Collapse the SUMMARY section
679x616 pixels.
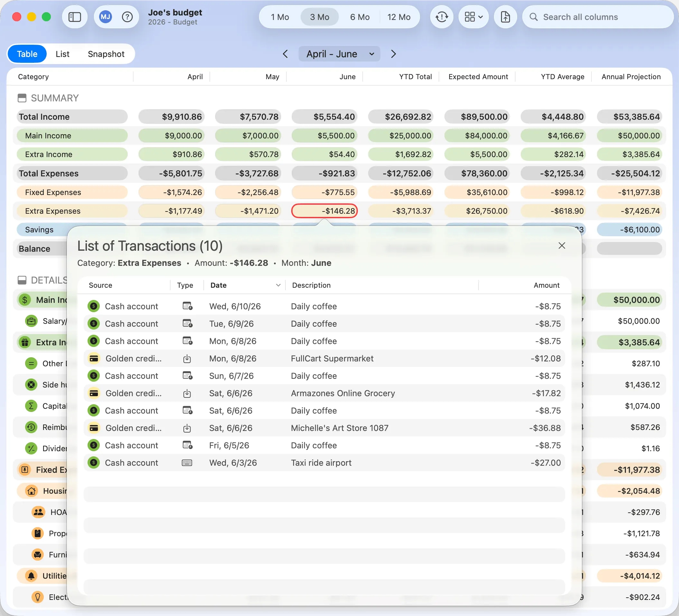coord(22,98)
